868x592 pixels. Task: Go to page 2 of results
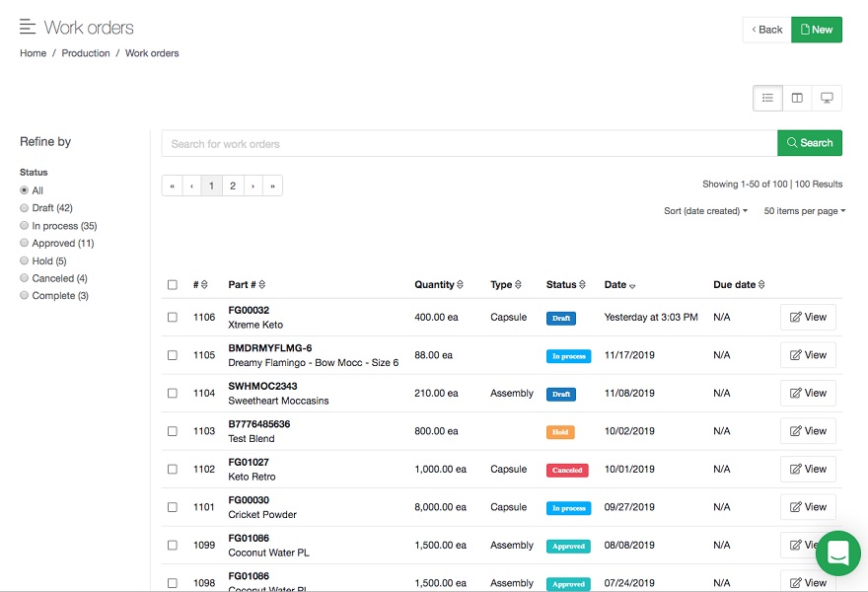click(233, 185)
